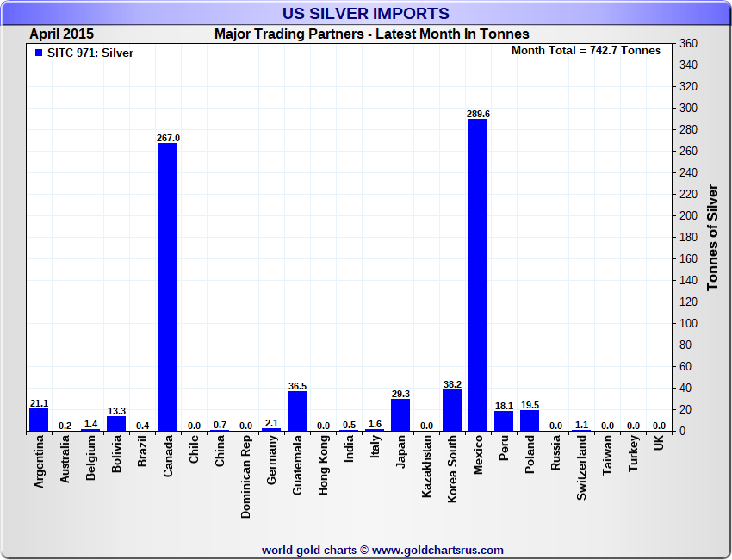This screenshot has height=560, width=732.
Task: Select the Japan bar labeled 29.3
Action: tap(400, 414)
